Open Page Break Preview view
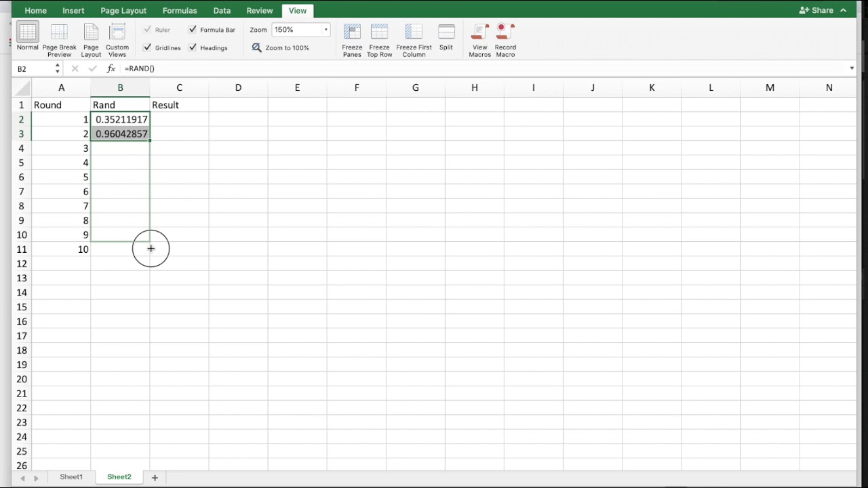 click(59, 41)
